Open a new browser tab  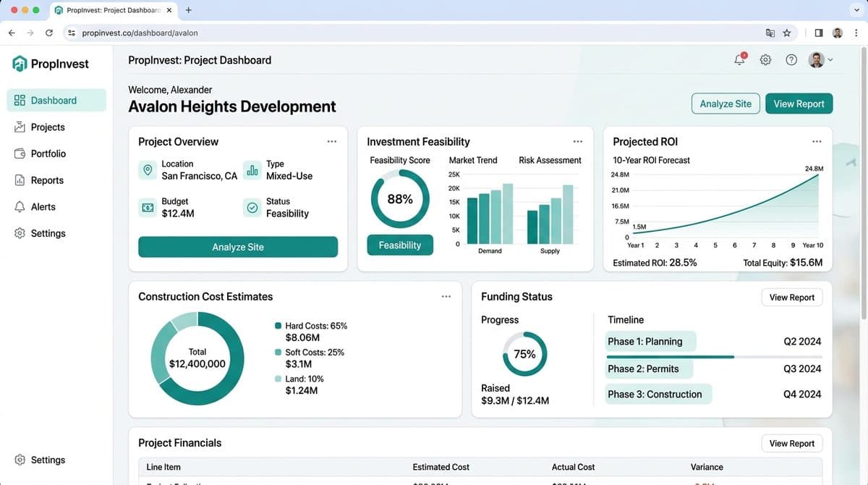(x=189, y=11)
